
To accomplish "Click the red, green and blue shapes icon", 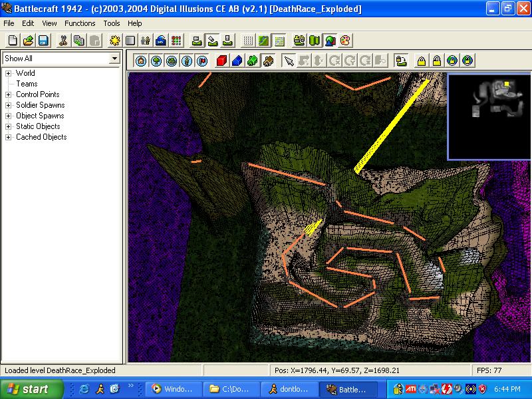I will tap(330, 41).
